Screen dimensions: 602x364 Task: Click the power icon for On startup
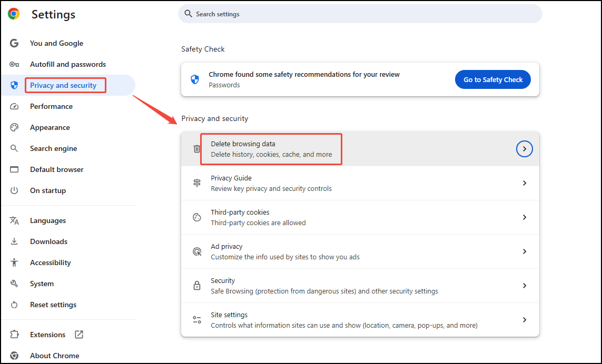pyautogui.click(x=14, y=190)
